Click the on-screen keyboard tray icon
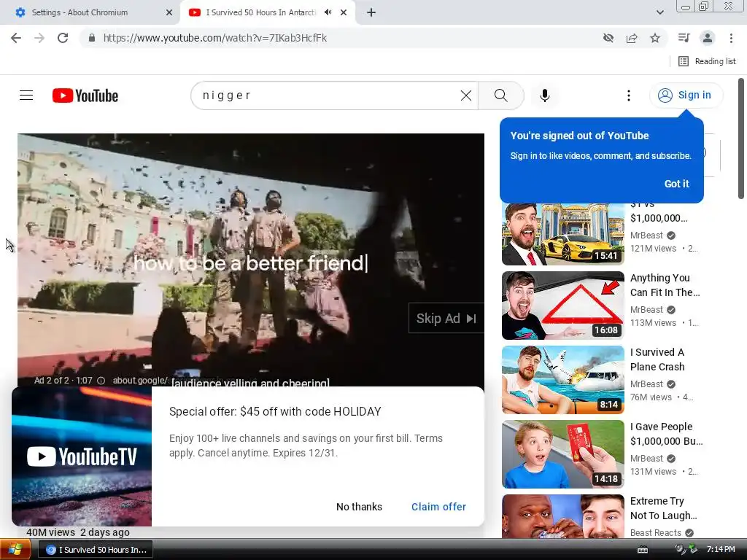The height and width of the screenshot is (560, 747). (x=643, y=550)
